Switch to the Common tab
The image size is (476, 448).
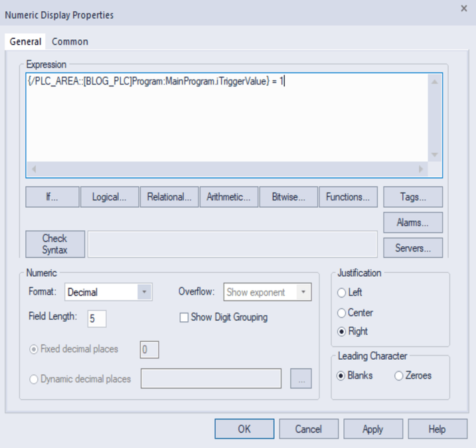point(70,42)
